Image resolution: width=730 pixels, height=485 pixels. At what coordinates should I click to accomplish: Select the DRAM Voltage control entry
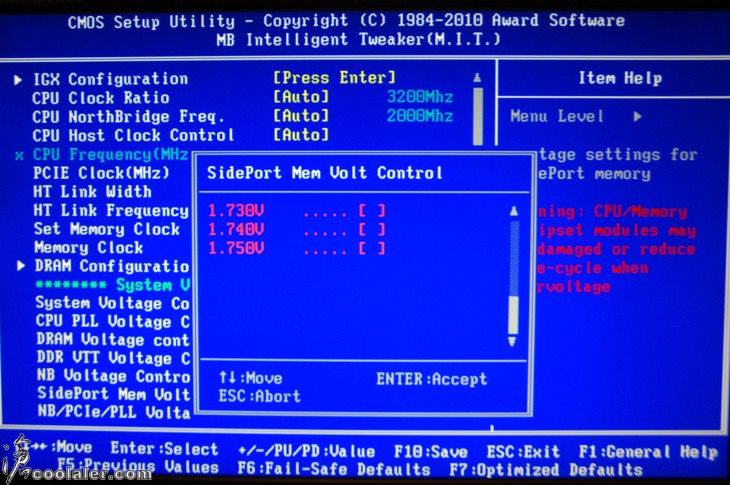[x=113, y=340]
